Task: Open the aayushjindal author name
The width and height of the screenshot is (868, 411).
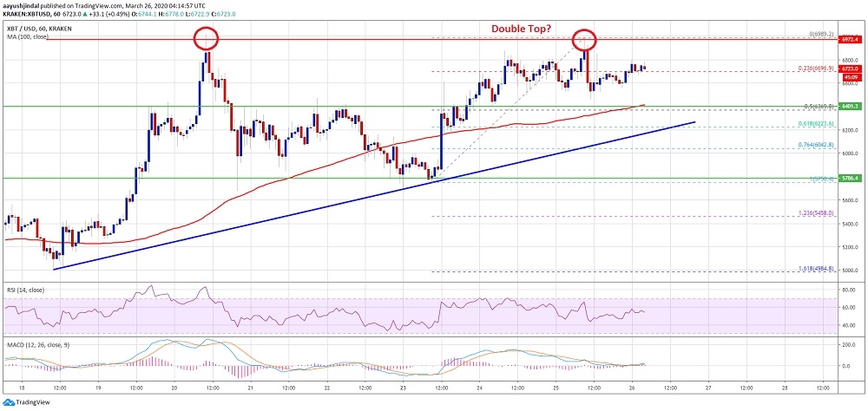Action: [21, 5]
